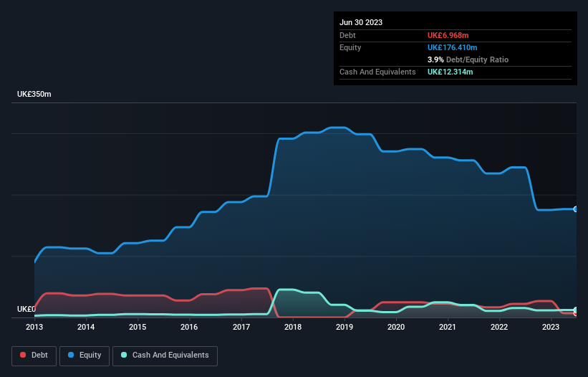Select the 2022 x-axis label
The image size is (588, 377).
click(x=499, y=327)
